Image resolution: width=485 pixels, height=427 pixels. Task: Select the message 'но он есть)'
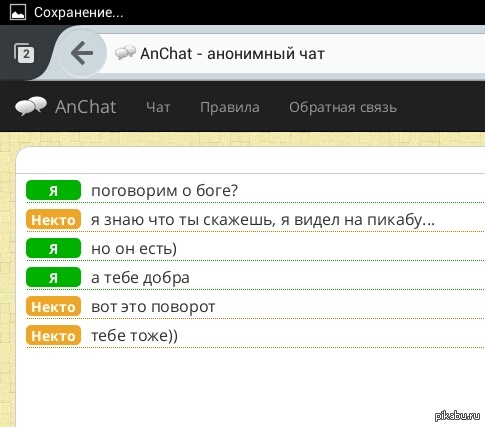[x=134, y=249]
